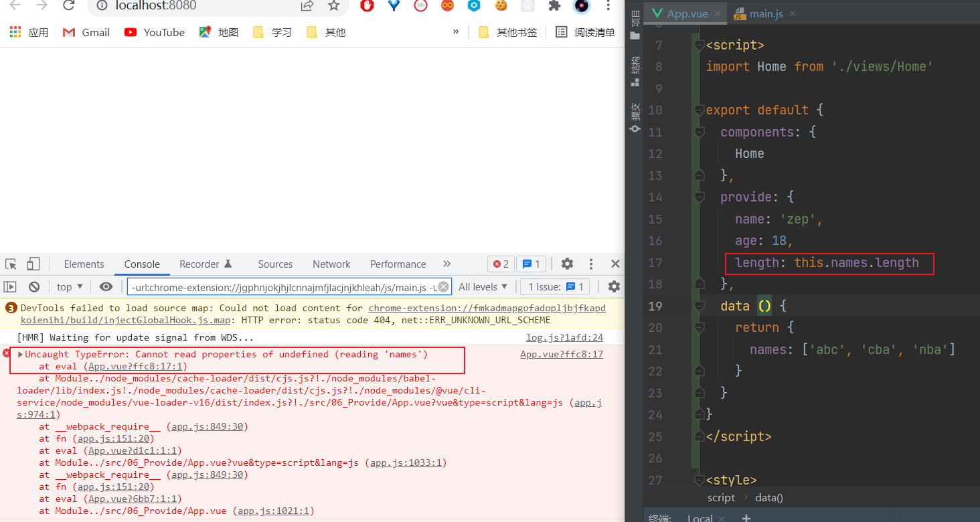The width and height of the screenshot is (980, 522).
Task: Open the red stop-hand adblock extension
Action: pyautogui.click(x=367, y=6)
